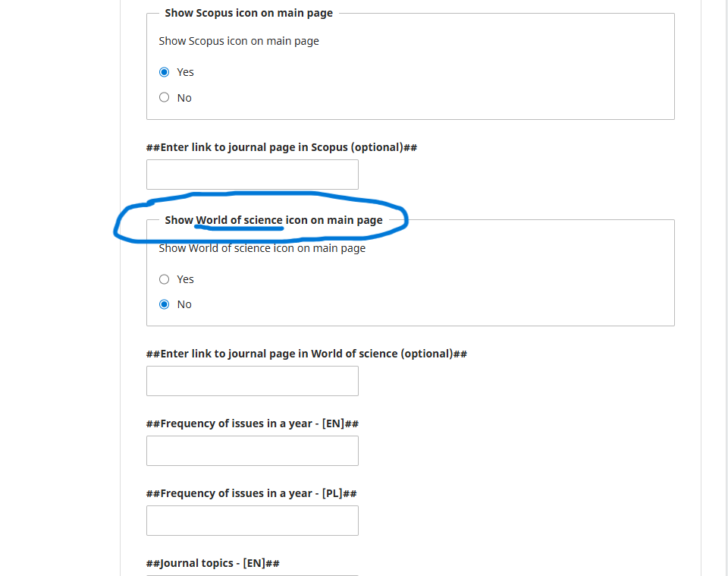Select Yes for Show Scopus icon

pyautogui.click(x=165, y=72)
